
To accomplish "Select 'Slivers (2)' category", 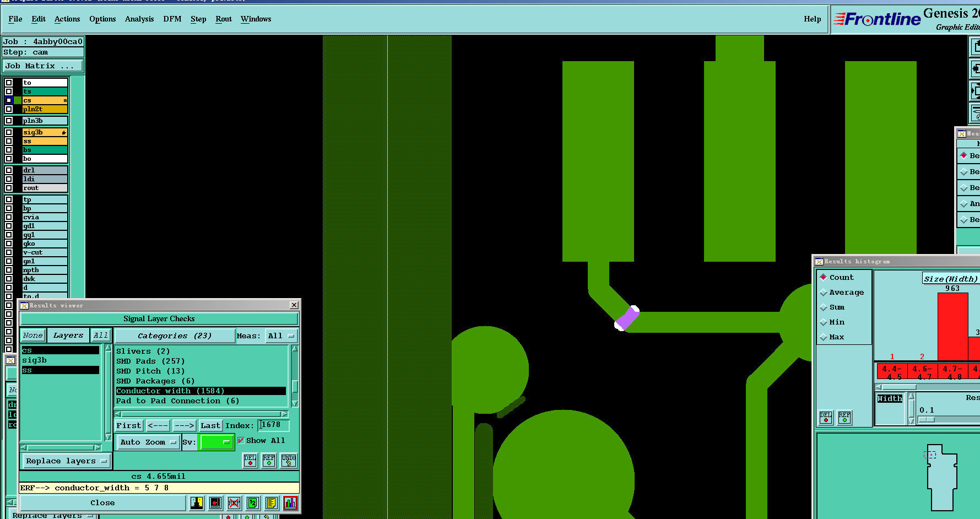I will click(x=143, y=351).
